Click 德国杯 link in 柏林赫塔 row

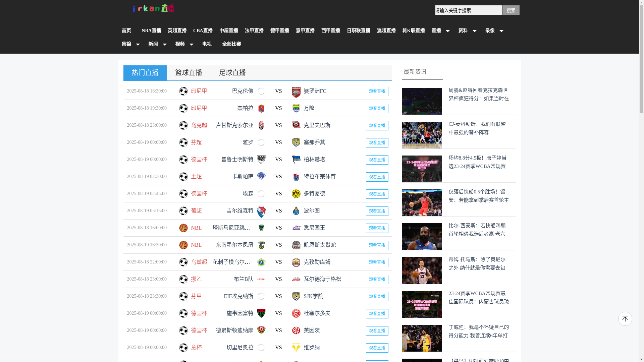(x=199, y=160)
